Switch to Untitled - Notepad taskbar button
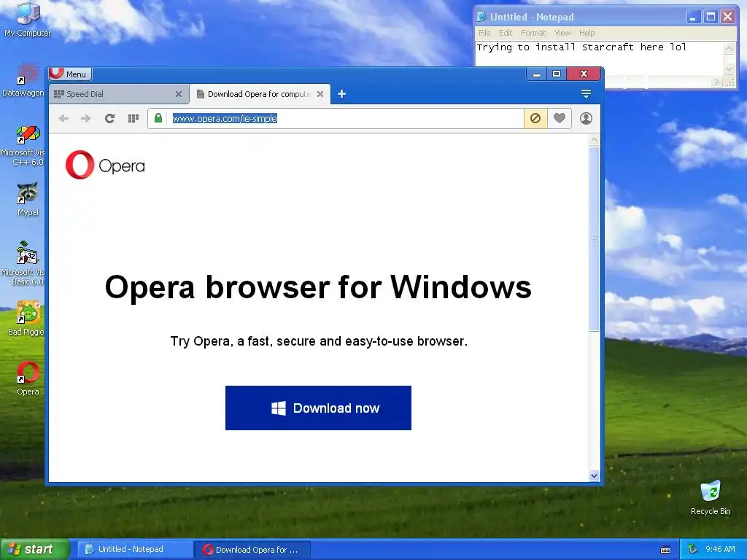The width and height of the screenshot is (747, 560). [134, 550]
